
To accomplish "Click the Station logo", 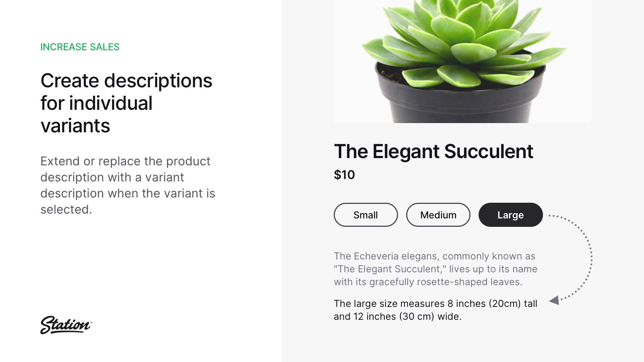I will pyautogui.click(x=66, y=326).
